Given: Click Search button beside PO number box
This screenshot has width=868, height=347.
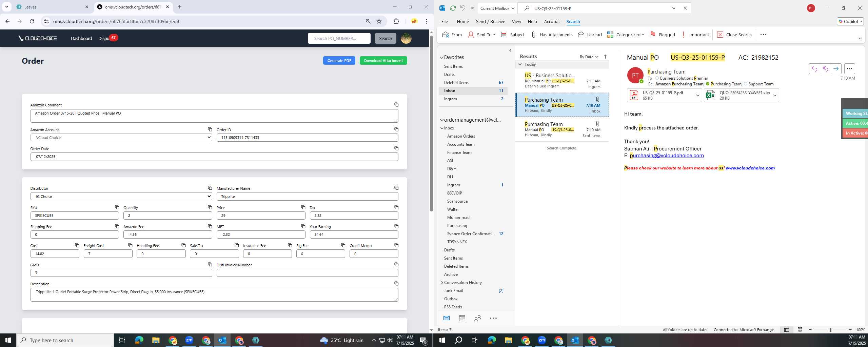Looking at the screenshot, I should point(385,38).
